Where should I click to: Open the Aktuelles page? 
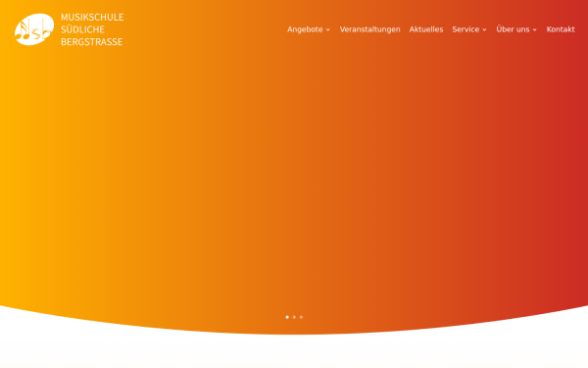[x=426, y=29]
